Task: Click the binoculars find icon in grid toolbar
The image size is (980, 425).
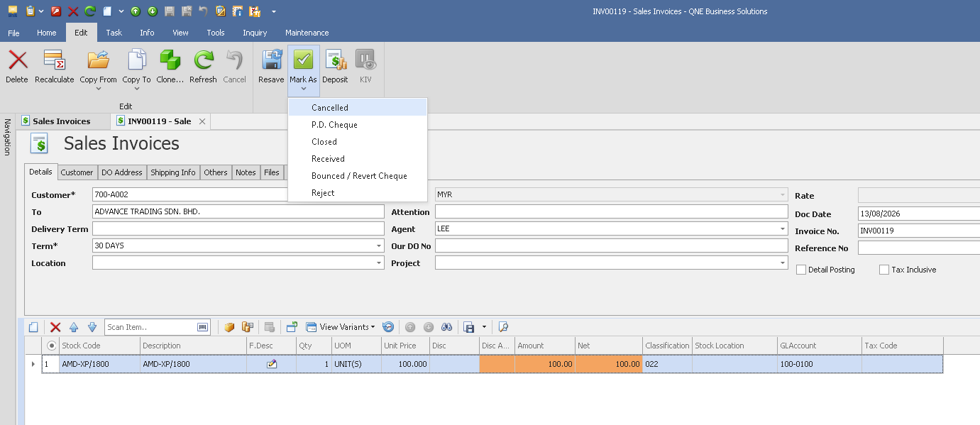Action: pos(447,327)
